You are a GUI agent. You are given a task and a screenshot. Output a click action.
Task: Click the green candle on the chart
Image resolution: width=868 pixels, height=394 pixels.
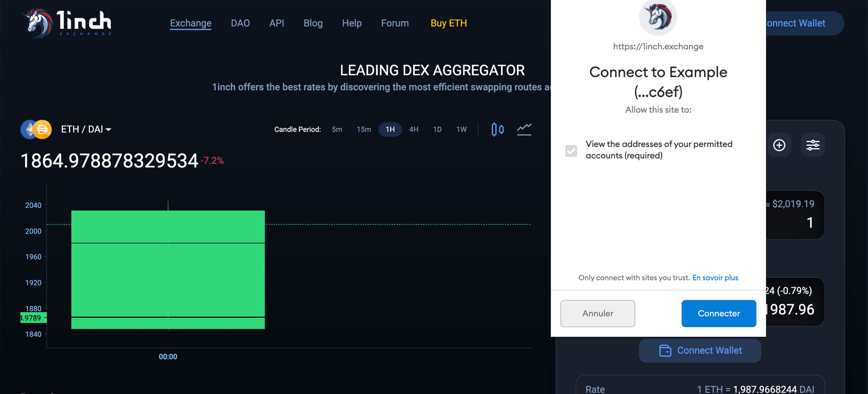tap(168, 269)
